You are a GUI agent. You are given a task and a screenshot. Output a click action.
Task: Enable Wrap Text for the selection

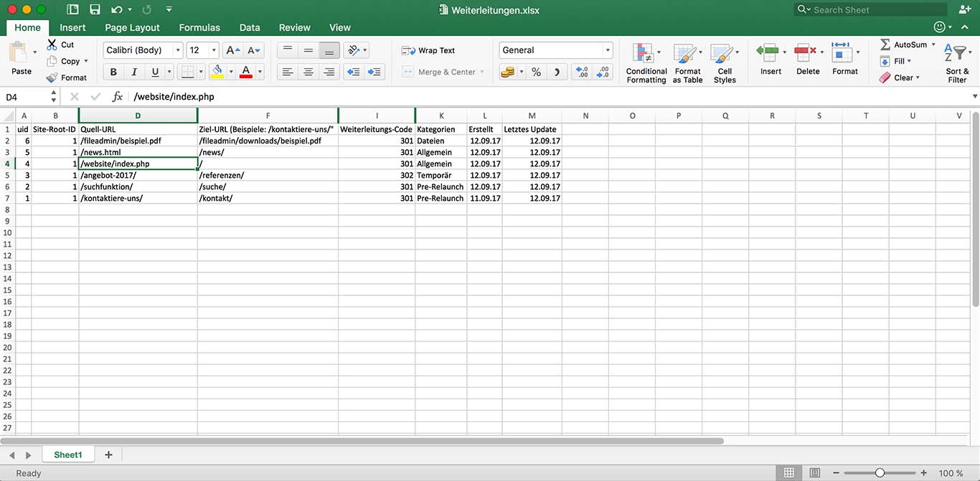pyautogui.click(x=428, y=50)
